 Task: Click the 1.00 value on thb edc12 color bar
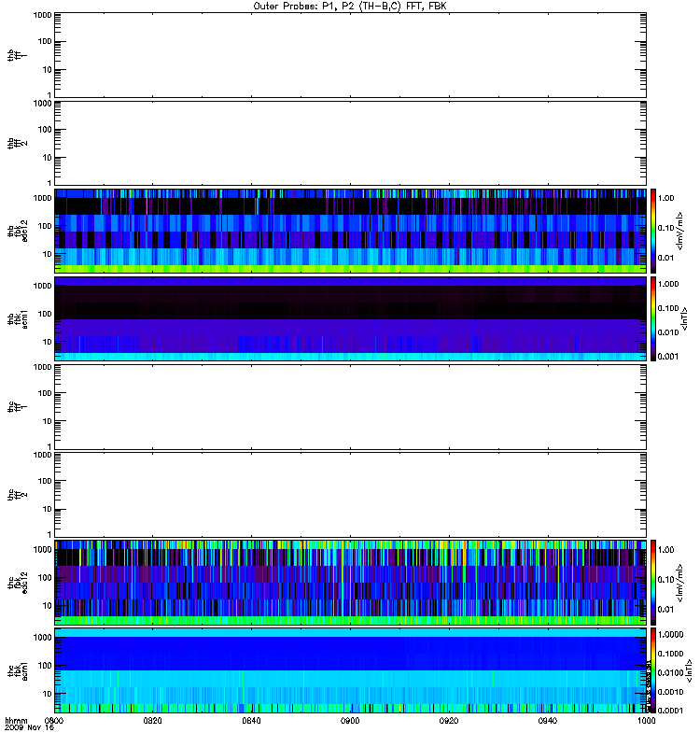click(x=665, y=198)
